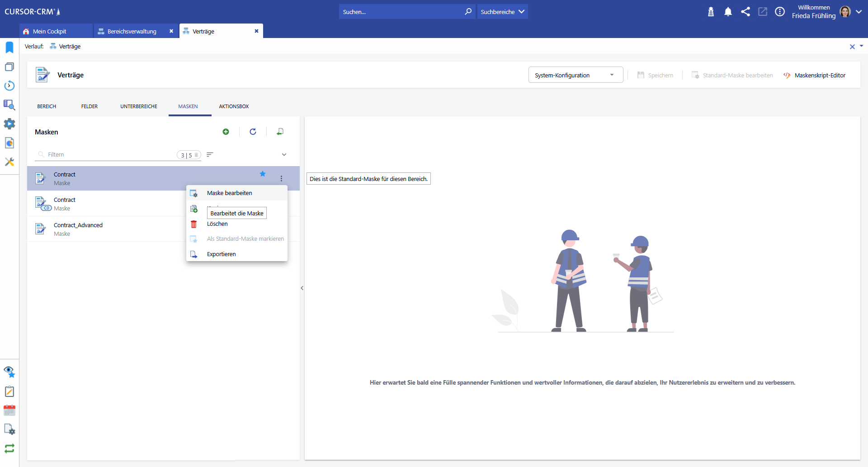This screenshot has width=868, height=467.
Task: Select Maske bearbeiten from context menu
Action: click(x=230, y=193)
